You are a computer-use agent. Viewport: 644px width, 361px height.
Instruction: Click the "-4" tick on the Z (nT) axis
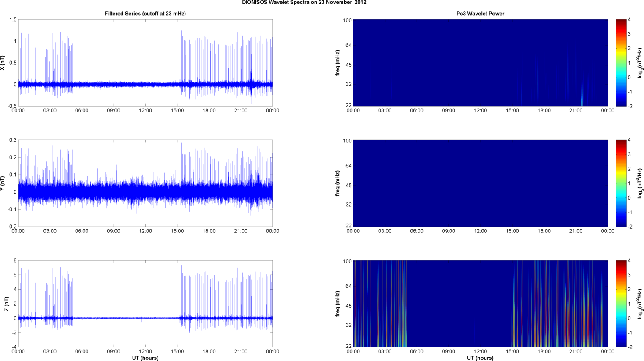tap(14, 347)
